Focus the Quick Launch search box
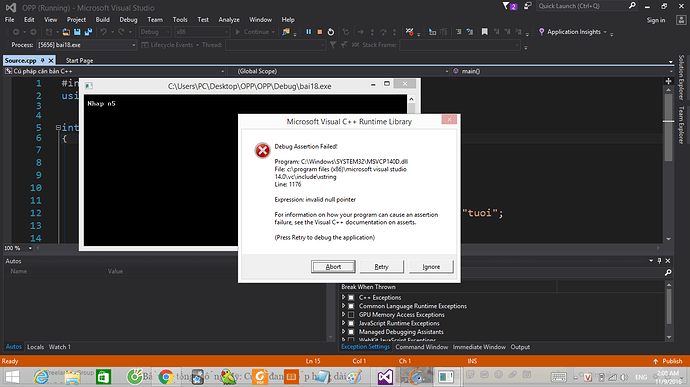690x387 pixels. (587, 6)
